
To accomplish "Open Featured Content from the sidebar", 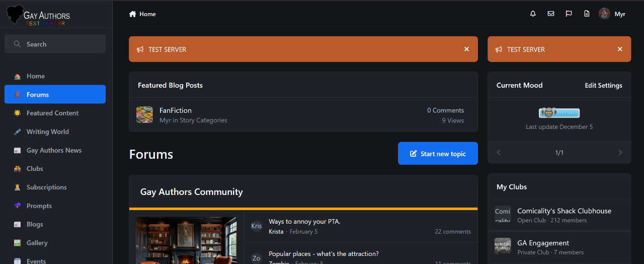I will 52,113.
